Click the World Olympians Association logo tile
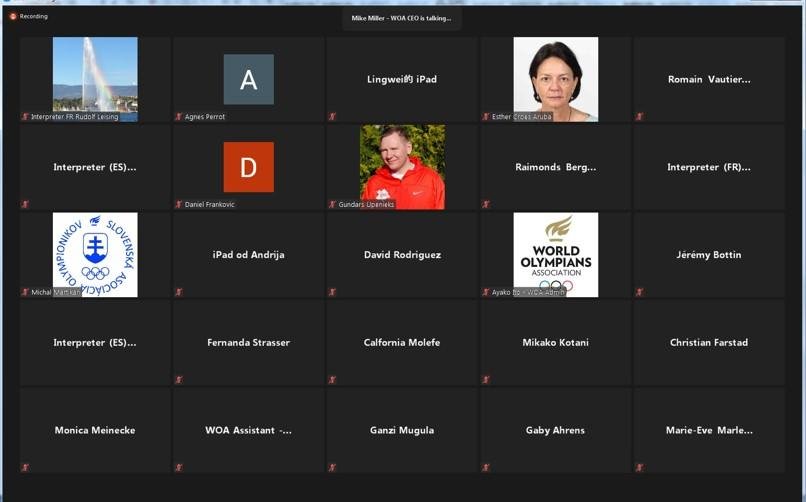This screenshot has height=502, width=806. pyautogui.click(x=555, y=254)
